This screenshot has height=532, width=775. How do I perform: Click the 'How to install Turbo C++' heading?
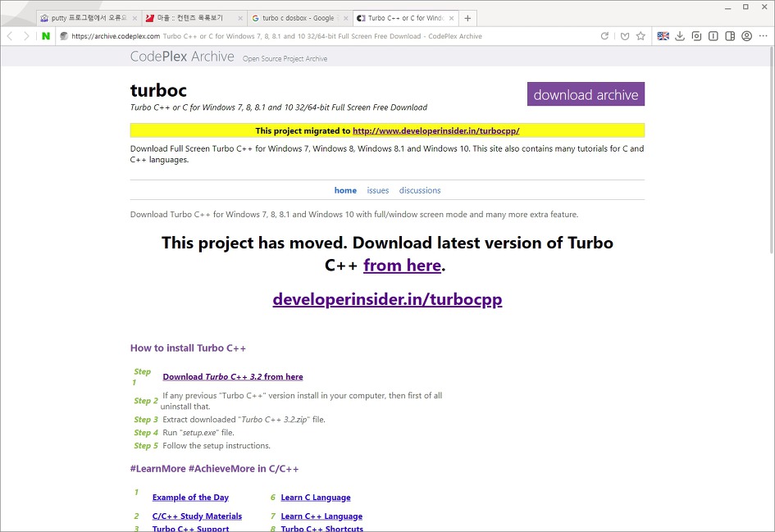[188, 348]
